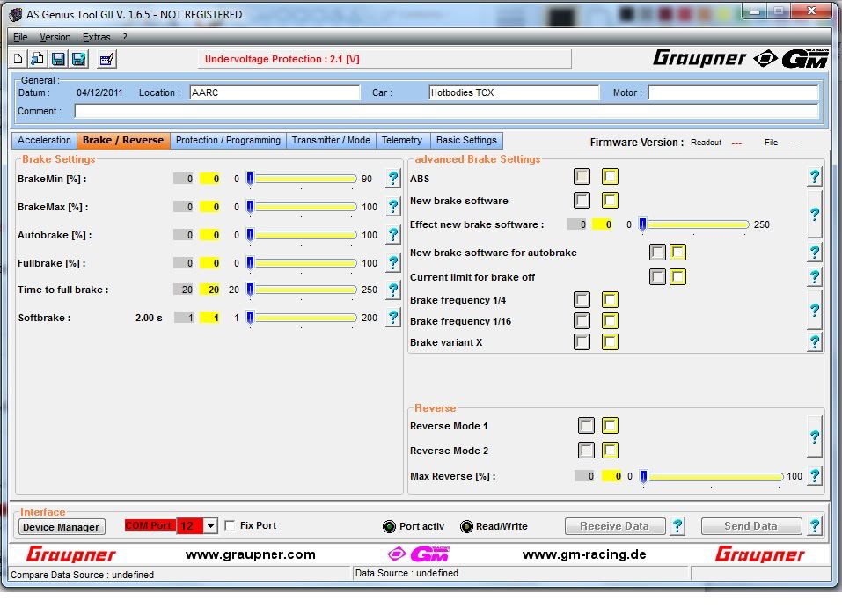Viewport: 842px width, 616px height.
Task: Open the Version menu
Action: coord(55,37)
